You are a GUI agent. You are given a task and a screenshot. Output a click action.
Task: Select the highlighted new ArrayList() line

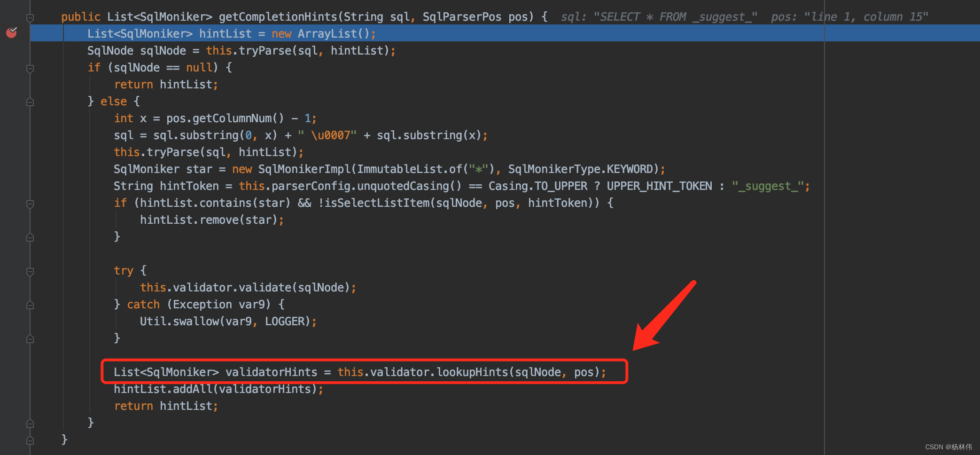[x=230, y=33]
